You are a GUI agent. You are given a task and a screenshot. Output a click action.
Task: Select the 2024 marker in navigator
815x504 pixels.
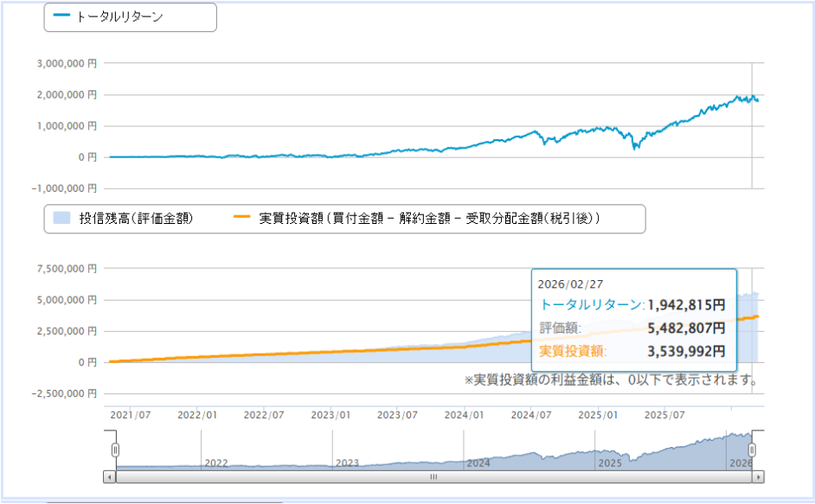tap(478, 463)
